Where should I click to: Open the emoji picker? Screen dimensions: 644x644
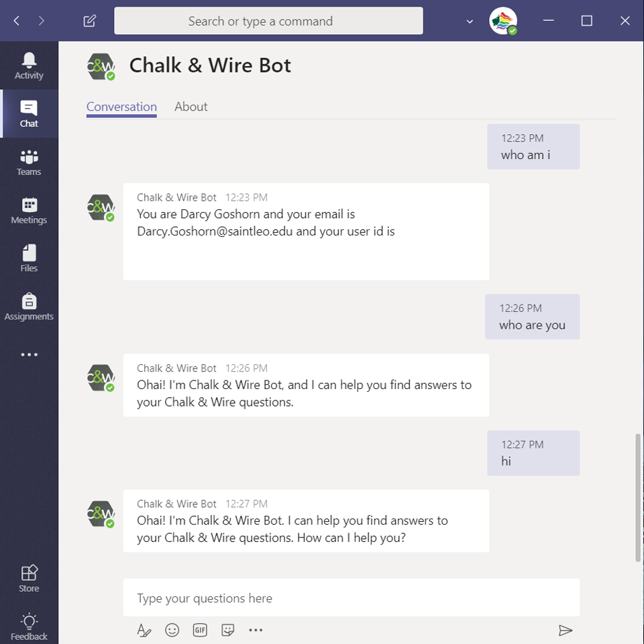pyautogui.click(x=172, y=630)
